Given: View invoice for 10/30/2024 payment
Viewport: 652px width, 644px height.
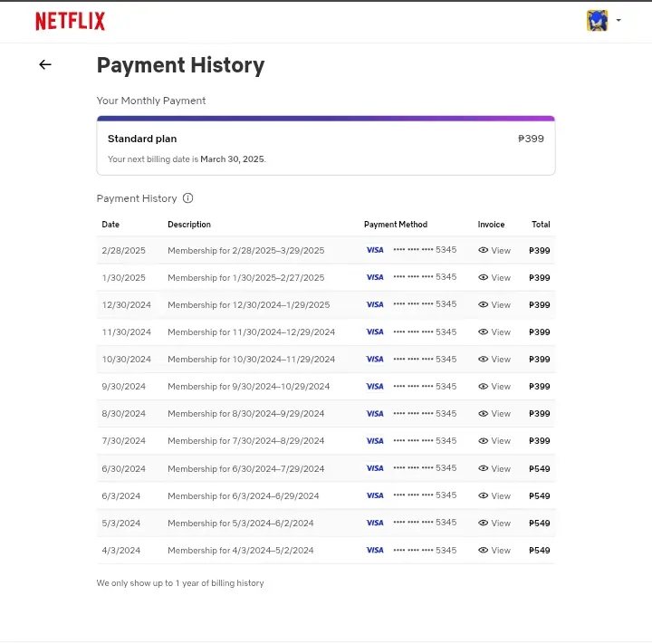Looking at the screenshot, I should click(x=494, y=359).
